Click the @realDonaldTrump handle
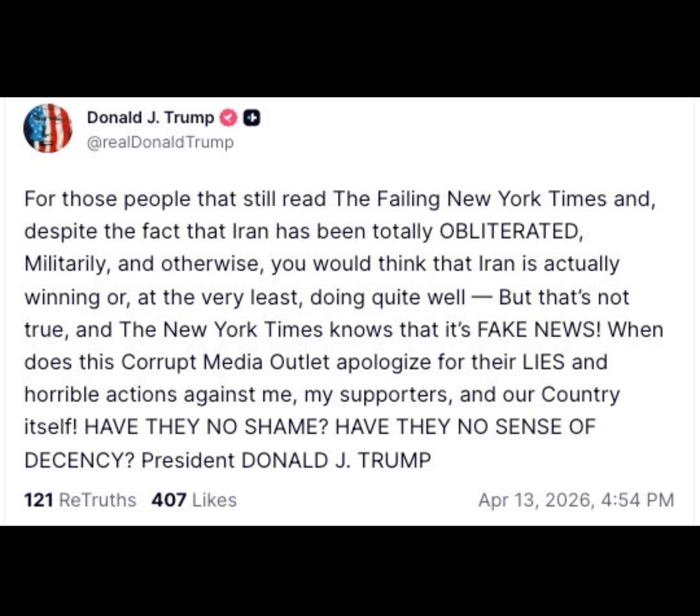Image resolution: width=700 pixels, height=616 pixels. 160,142
